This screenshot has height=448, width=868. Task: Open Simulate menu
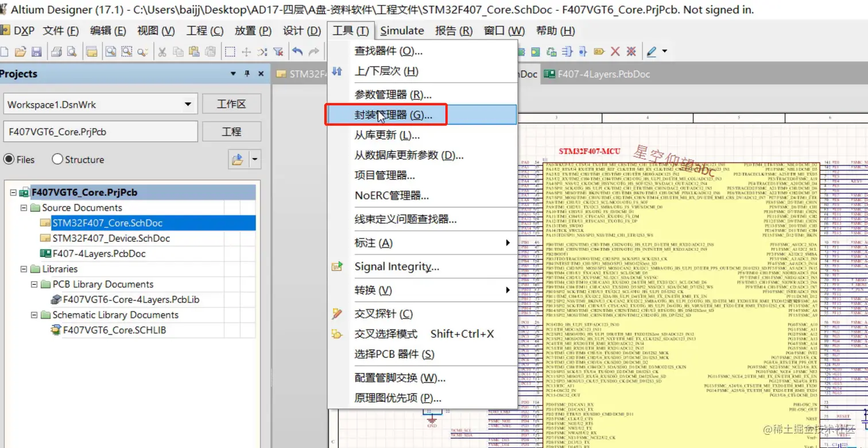(402, 31)
